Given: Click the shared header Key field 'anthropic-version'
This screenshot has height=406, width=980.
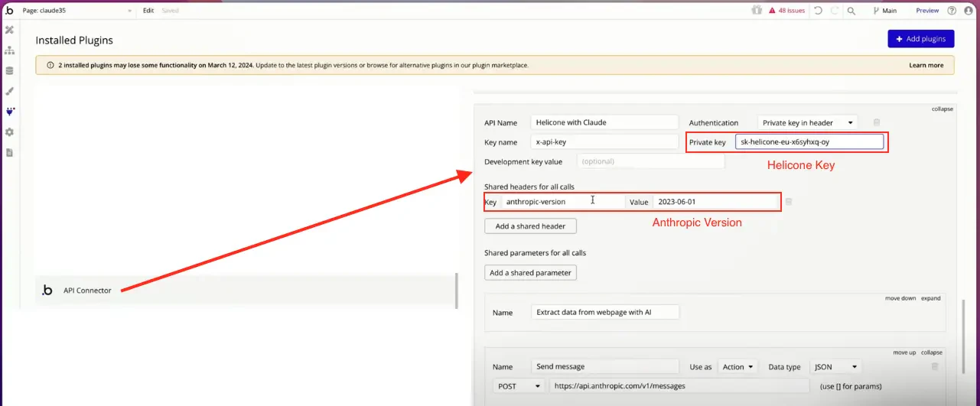Looking at the screenshot, I should [x=562, y=202].
